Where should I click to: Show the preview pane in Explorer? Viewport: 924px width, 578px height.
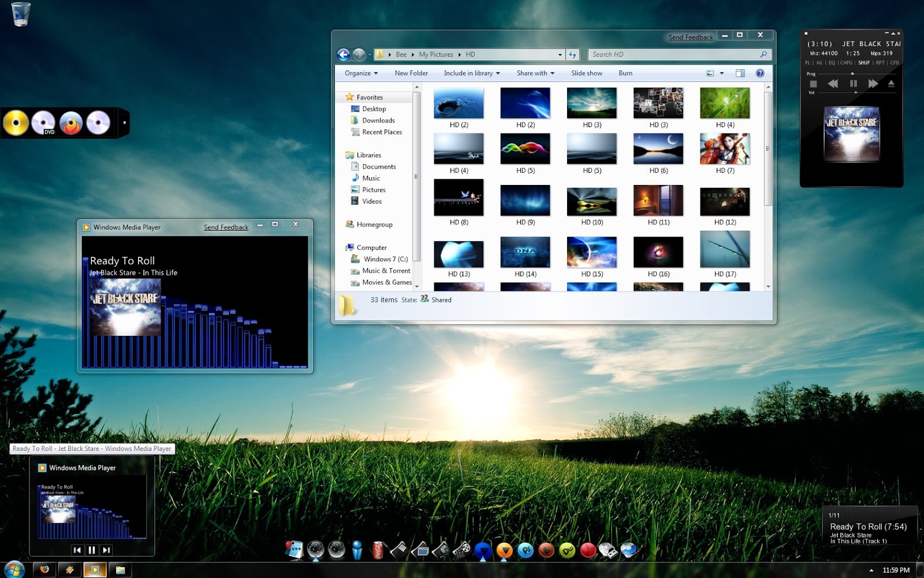point(740,73)
